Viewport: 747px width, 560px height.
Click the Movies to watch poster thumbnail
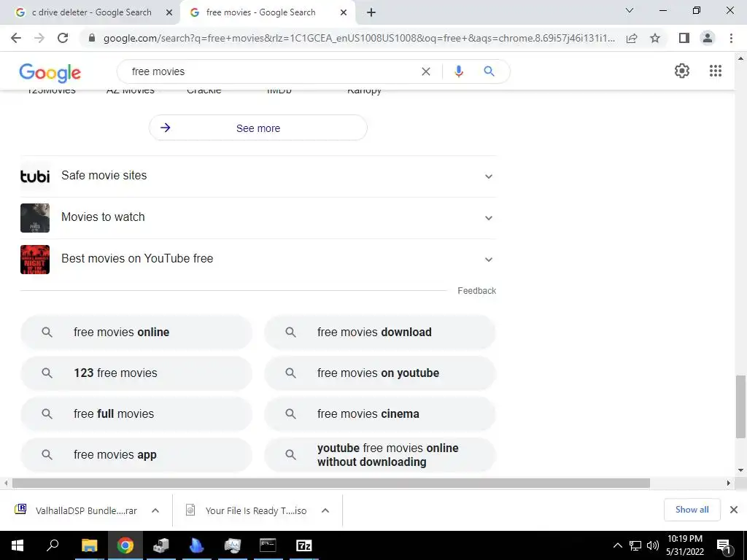click(x=35, y=218)
